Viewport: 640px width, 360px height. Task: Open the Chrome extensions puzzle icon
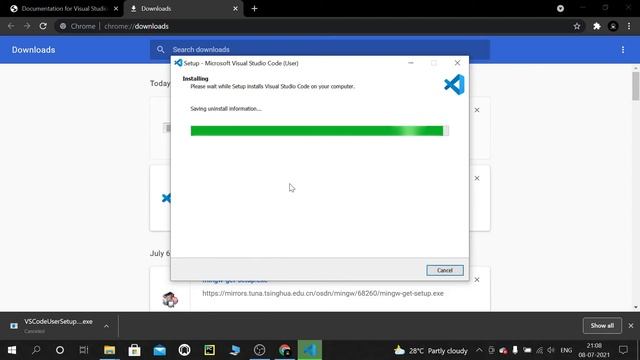(x=597, y=26)
